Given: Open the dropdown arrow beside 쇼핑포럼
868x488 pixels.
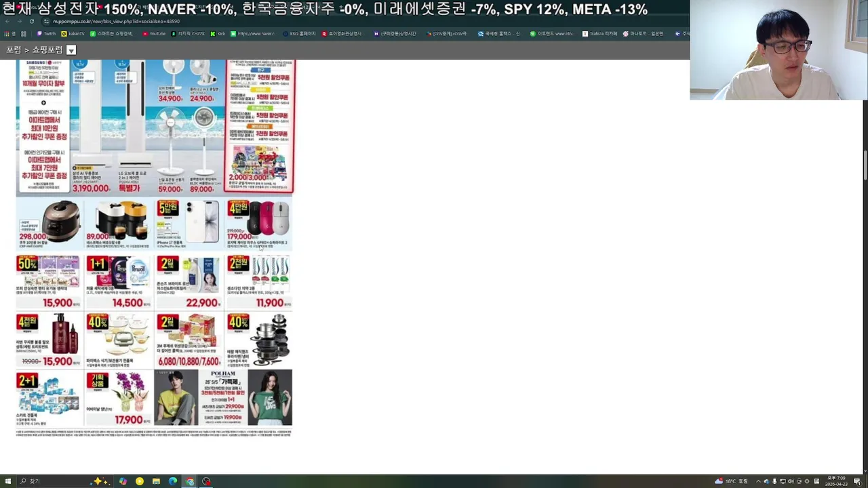Looking at the screenshot, I should (71, 50).
